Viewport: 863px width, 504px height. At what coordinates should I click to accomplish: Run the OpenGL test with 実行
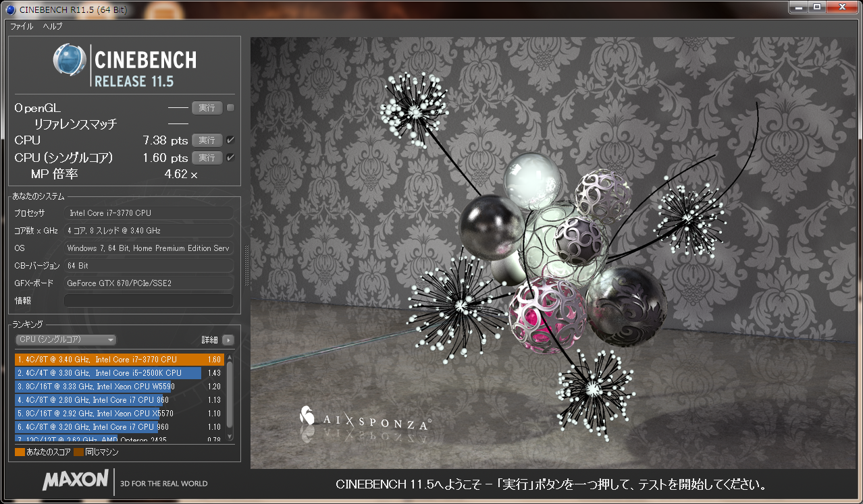coord(207,108)
